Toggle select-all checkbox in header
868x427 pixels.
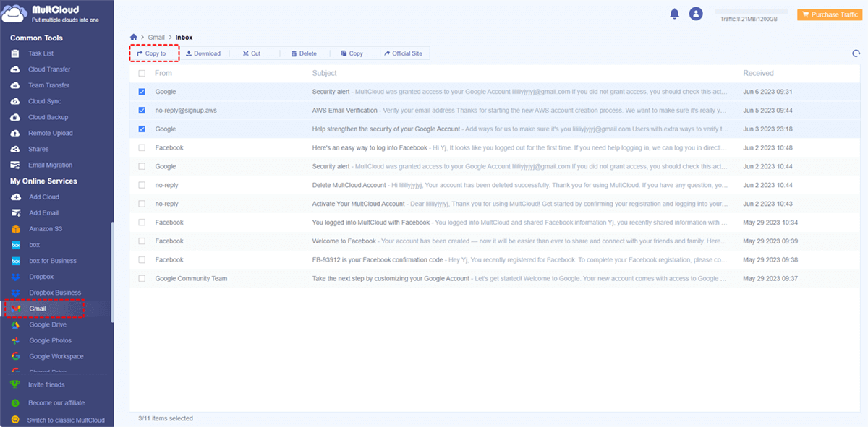click(x=142, y=73)
